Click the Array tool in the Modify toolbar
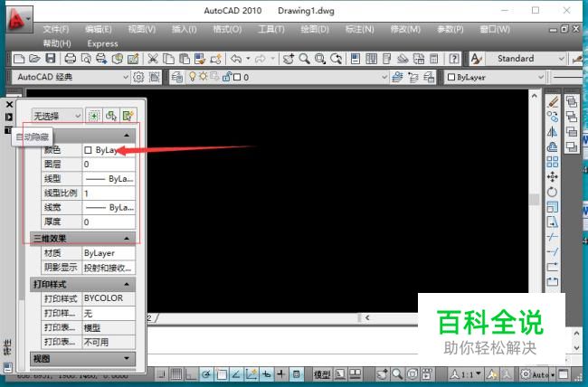 (x=553, y=162)
